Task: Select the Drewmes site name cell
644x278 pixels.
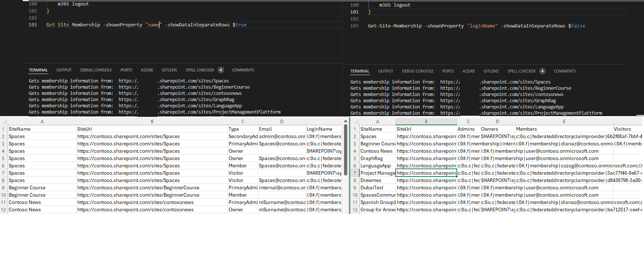Action: (x=377, y=180)
